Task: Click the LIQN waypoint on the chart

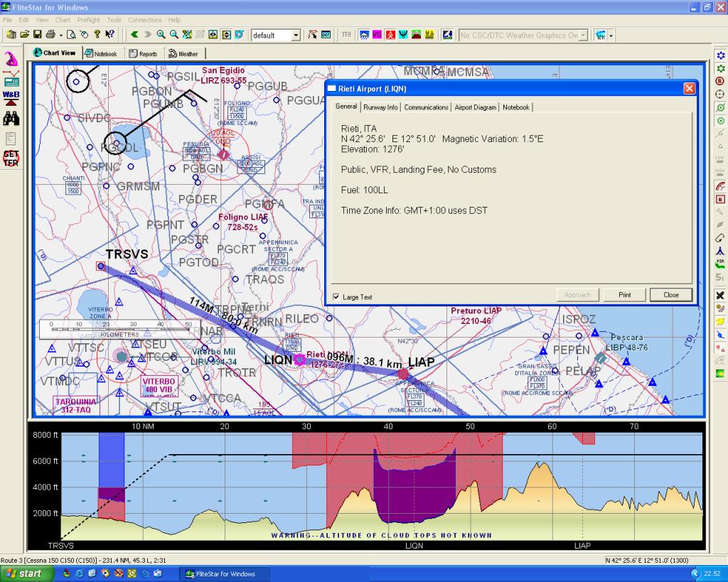Action: pyautogui.click(x=299, y=360)
